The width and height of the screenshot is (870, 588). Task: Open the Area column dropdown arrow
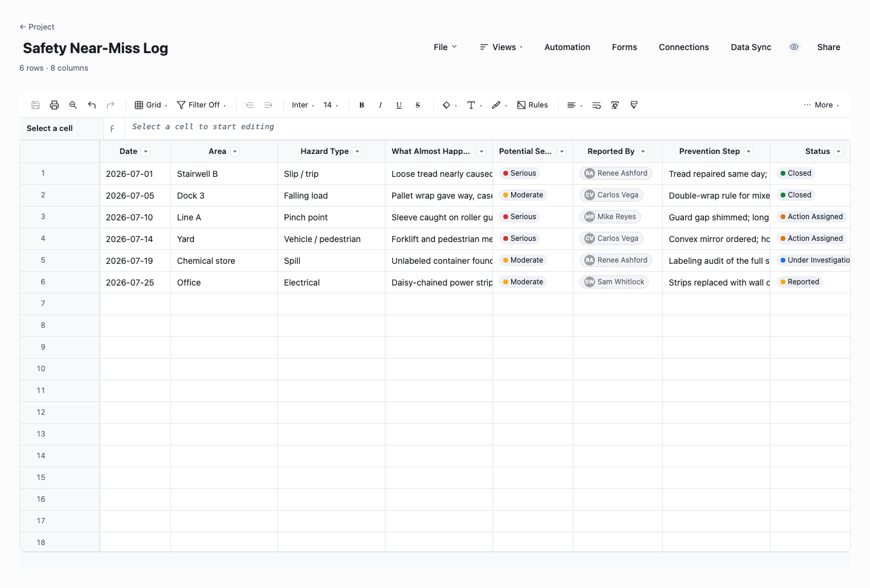tap(235, 152)
